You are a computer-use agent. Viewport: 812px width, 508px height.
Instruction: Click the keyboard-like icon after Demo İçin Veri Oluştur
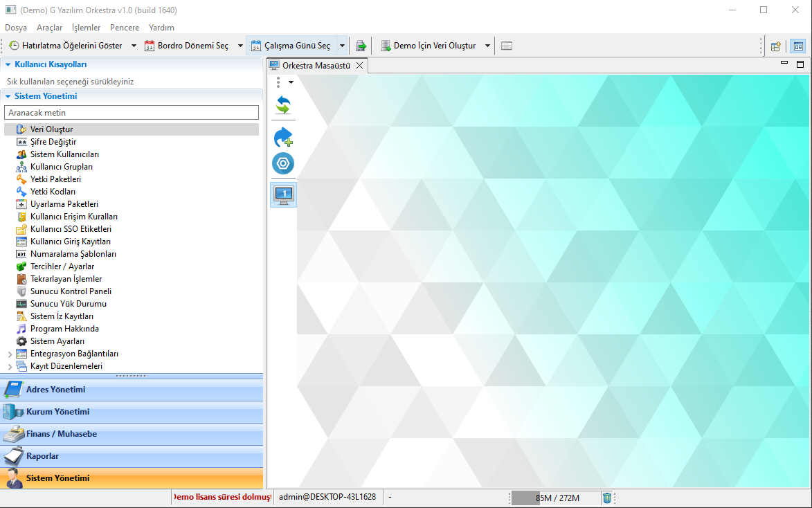(x=507, y=46)
